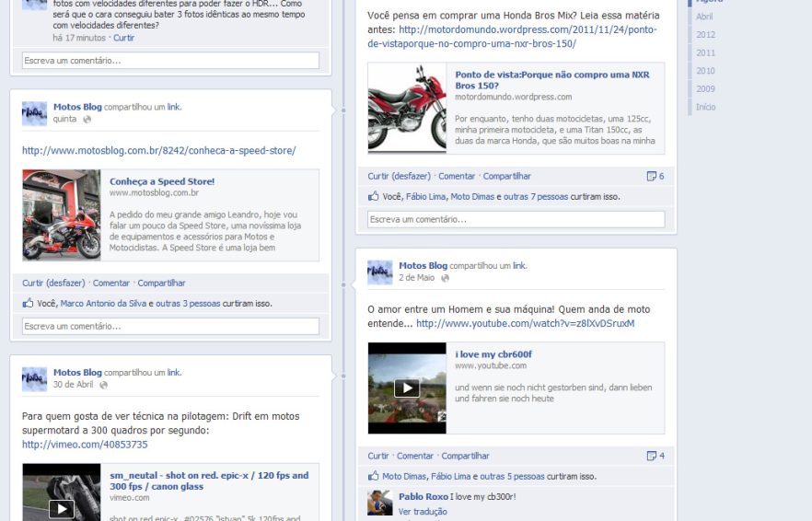
Task: Open the motordomundo.wordpress.com URL
Action: pyautogui.click(x=513, y=37)
